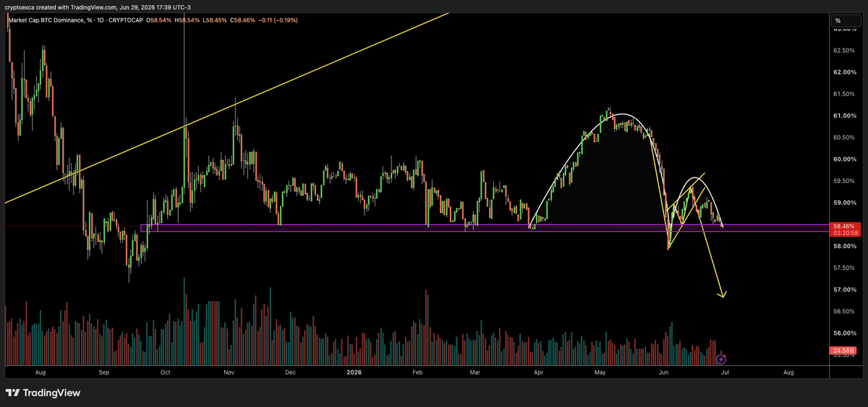Click the Sep time axis label
This screenshot has height=407, width=868.
[103, 372]
